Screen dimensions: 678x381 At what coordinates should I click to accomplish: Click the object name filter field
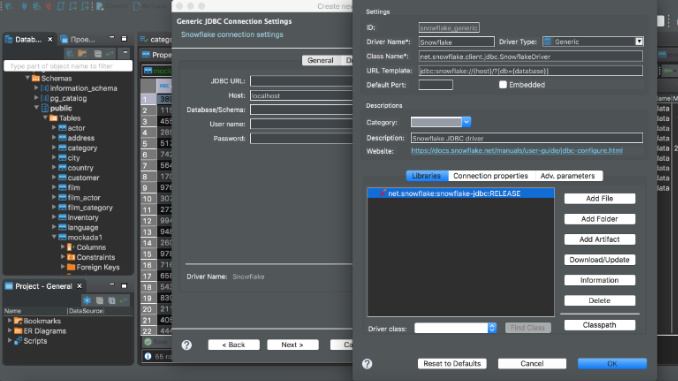[68, 66]
